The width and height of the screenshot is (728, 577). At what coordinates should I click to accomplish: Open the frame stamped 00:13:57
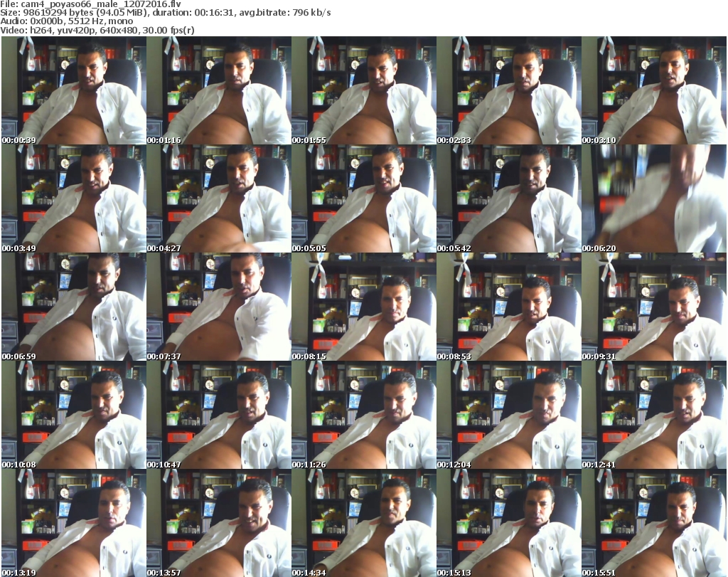click(219, 523)
